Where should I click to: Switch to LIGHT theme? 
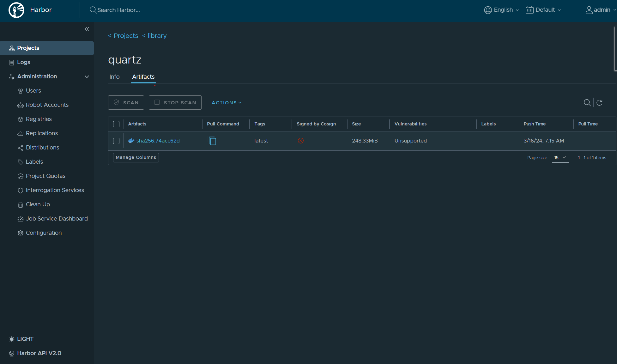21,339
